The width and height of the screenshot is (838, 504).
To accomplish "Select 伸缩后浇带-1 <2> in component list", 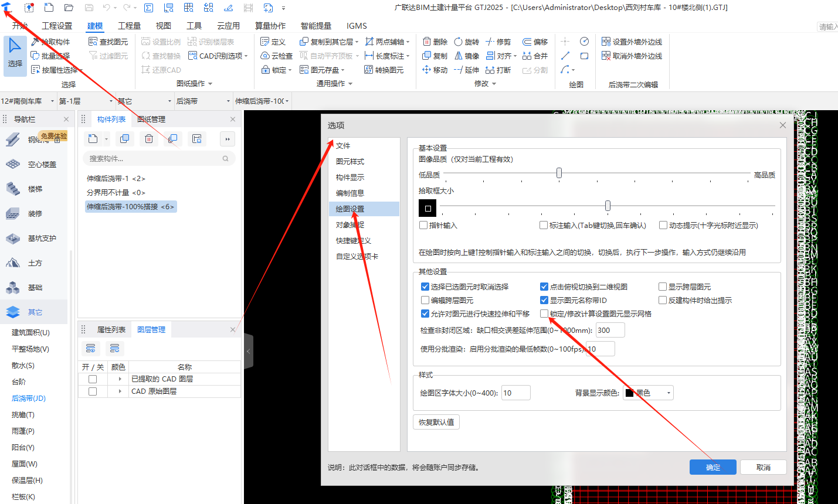I will [116, 178].
